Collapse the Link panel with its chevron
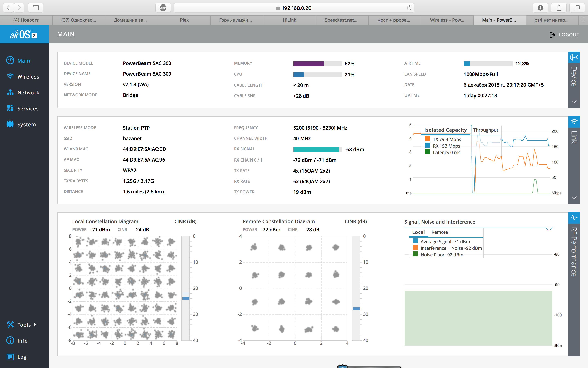Viewport: 588px width, 368px height. (574, 198)
